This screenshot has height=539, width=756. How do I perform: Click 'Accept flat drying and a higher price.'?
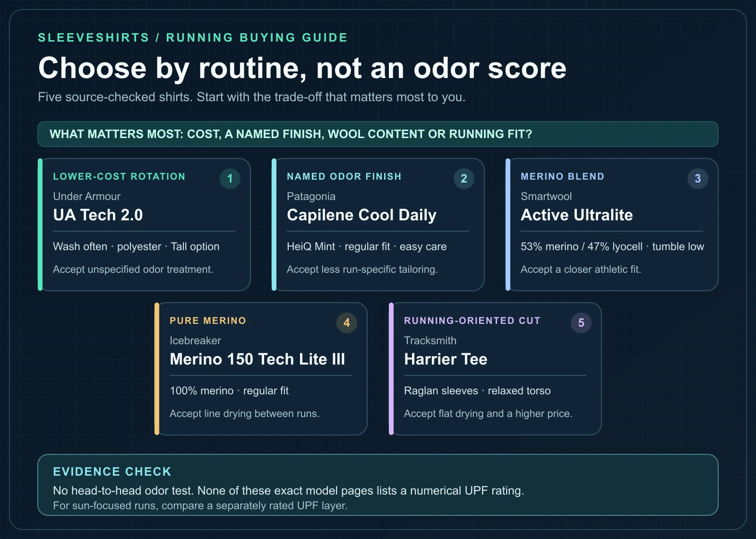(x=488, y=414)
